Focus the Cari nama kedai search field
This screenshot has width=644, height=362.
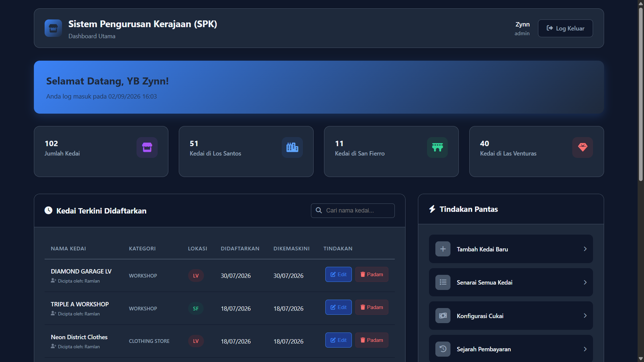[353, 210]
